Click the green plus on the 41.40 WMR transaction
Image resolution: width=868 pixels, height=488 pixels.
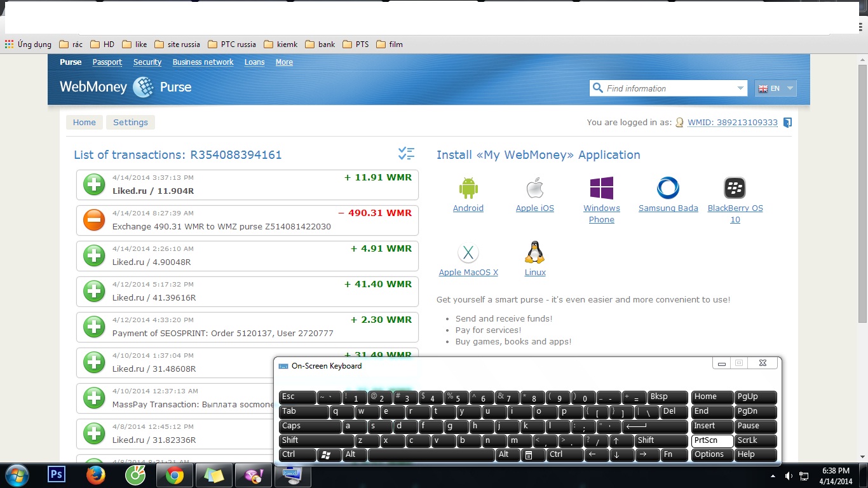[x=94, y=292]
